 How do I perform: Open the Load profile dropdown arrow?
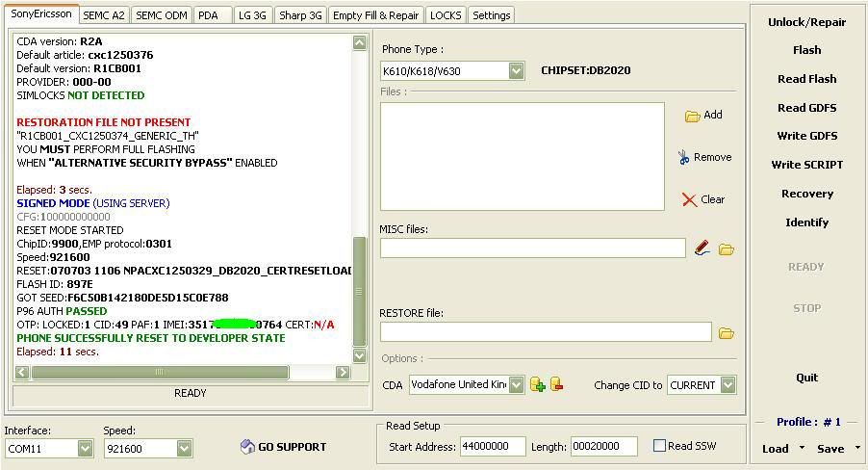coord(802,447)
